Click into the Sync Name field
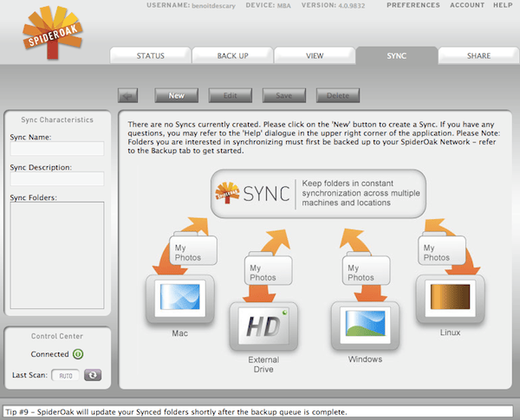The width and height of the screenshot is (520, 420). (x=57, y=149)
